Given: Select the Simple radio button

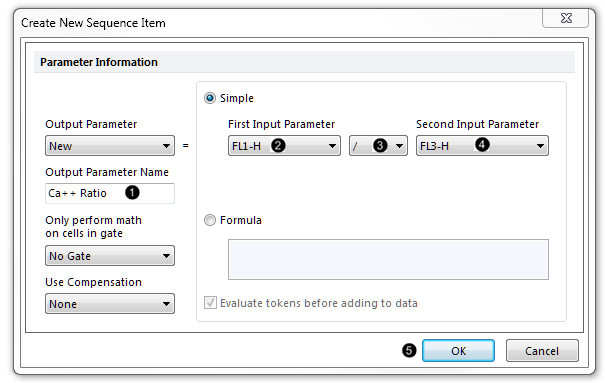Looking at the screenshot, I should pyautogui.click(x=210, y=98).
